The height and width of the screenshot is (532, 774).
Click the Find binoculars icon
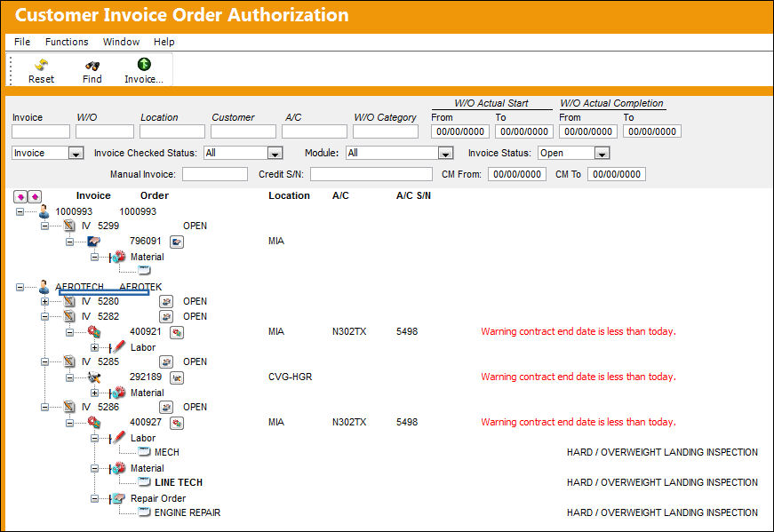click(92, 65)
